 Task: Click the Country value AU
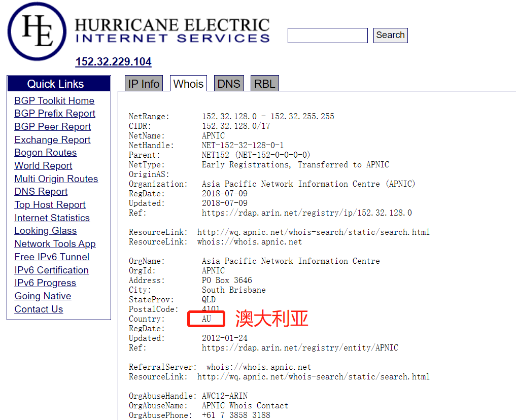coord(207,319)
